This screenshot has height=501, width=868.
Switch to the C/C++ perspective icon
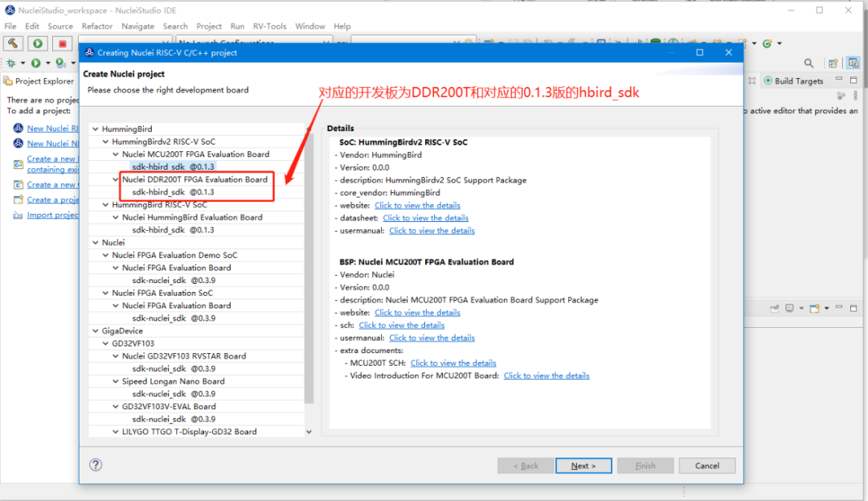854,63
